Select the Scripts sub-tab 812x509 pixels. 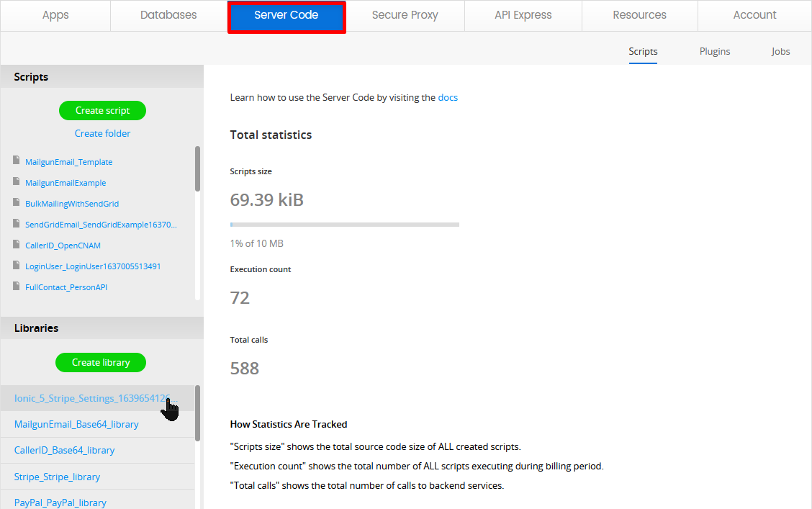coord(643,52)
